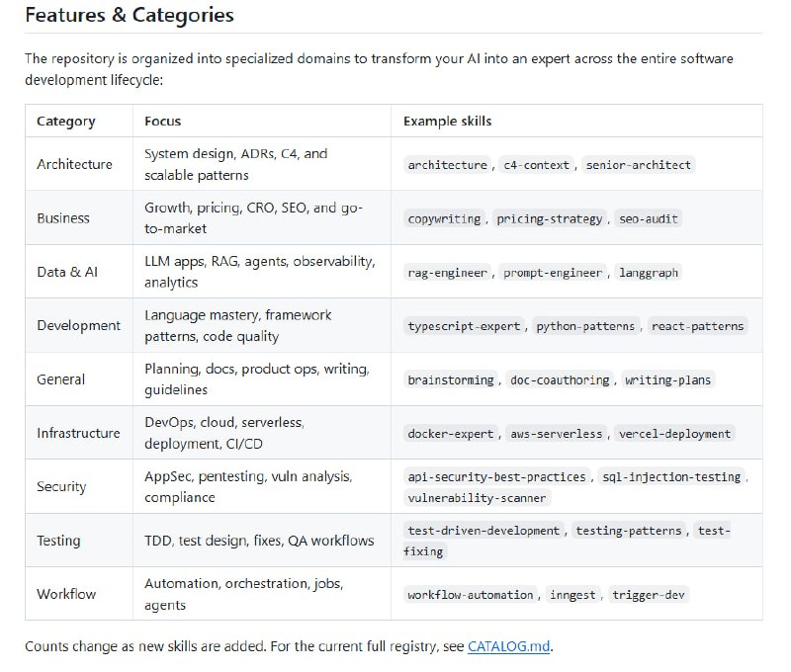Image resolution: width=791 pixels, height=672 pixels.
Task: Click the test-driven-development skill tag
Action: 483,531
